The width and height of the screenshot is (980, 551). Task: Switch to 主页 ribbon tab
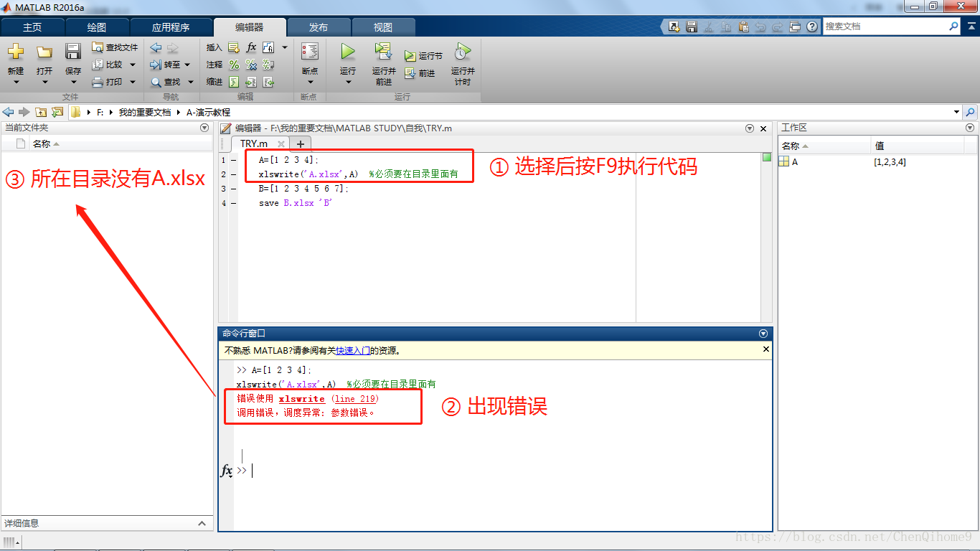[32, 27]
